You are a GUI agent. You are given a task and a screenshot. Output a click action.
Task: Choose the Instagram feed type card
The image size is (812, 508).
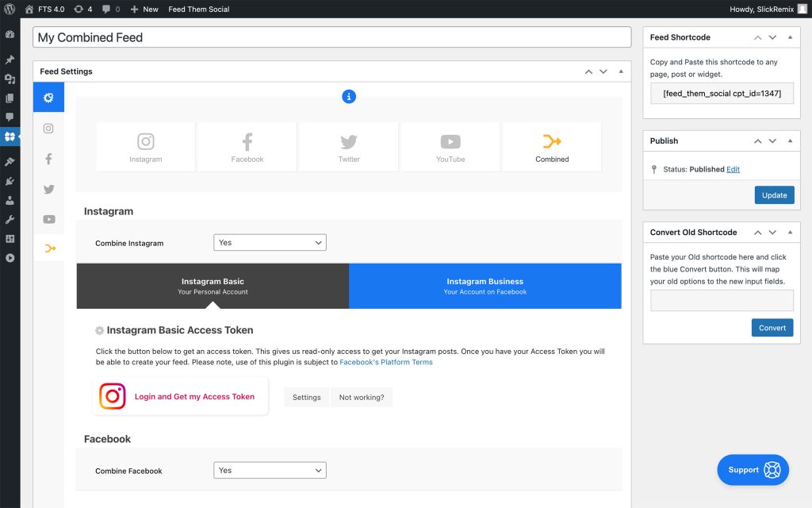pos(146,147)
